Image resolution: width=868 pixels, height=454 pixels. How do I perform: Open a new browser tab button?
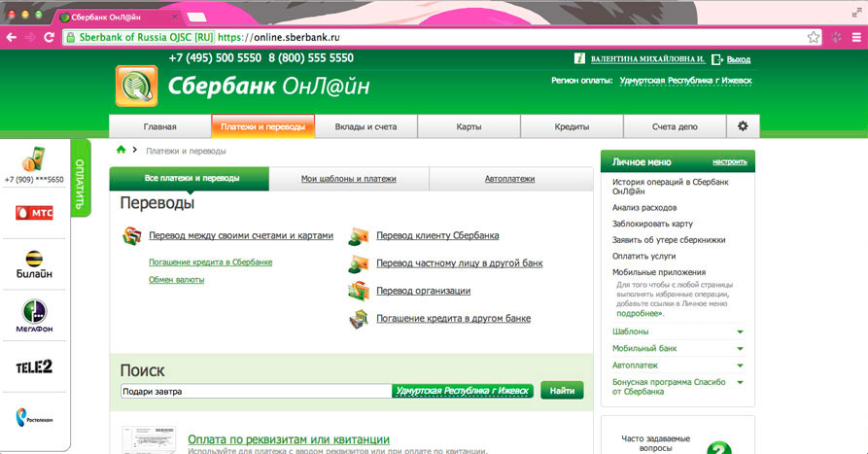196,17
